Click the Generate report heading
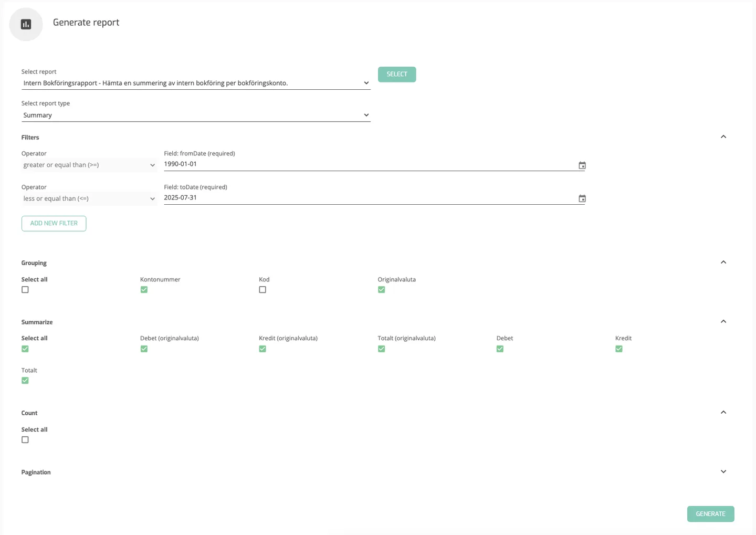 click(86, 23)
